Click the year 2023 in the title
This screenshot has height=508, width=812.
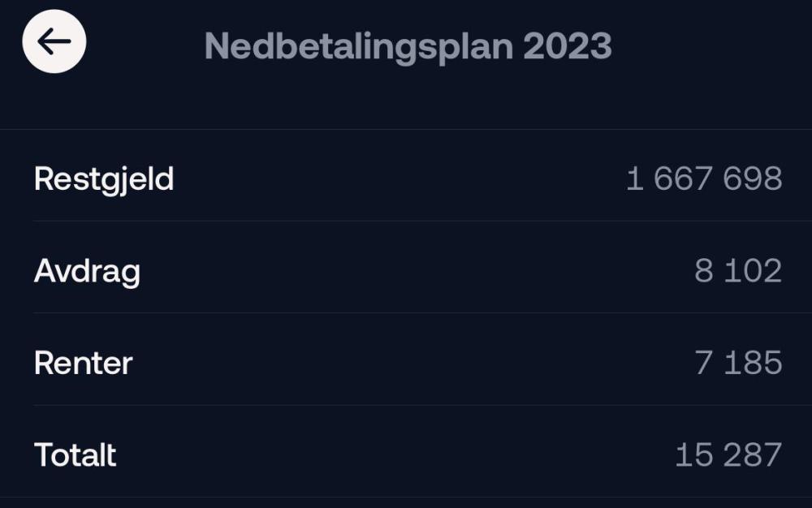click(567, 46)
